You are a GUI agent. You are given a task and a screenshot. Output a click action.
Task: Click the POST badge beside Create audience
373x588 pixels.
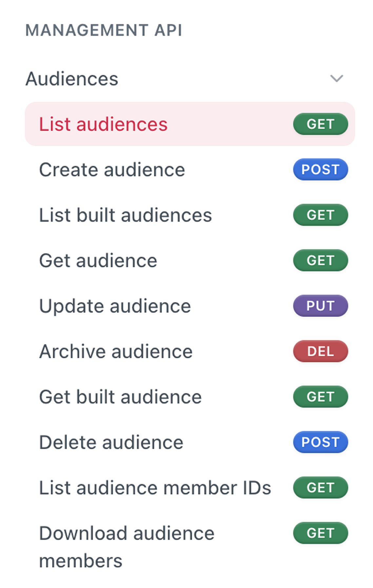pos(320,170)
